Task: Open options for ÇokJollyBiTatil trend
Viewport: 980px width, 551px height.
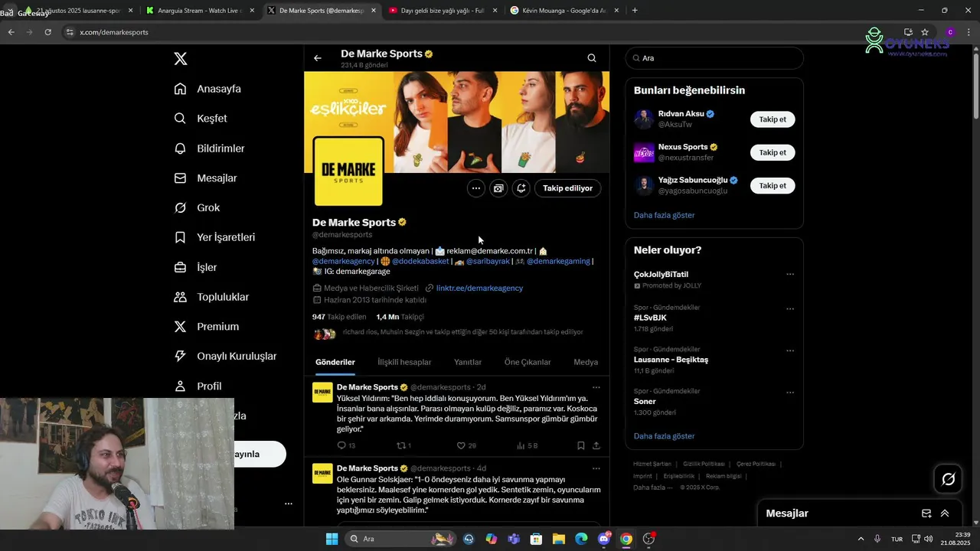Action: [x=790, y=275]
